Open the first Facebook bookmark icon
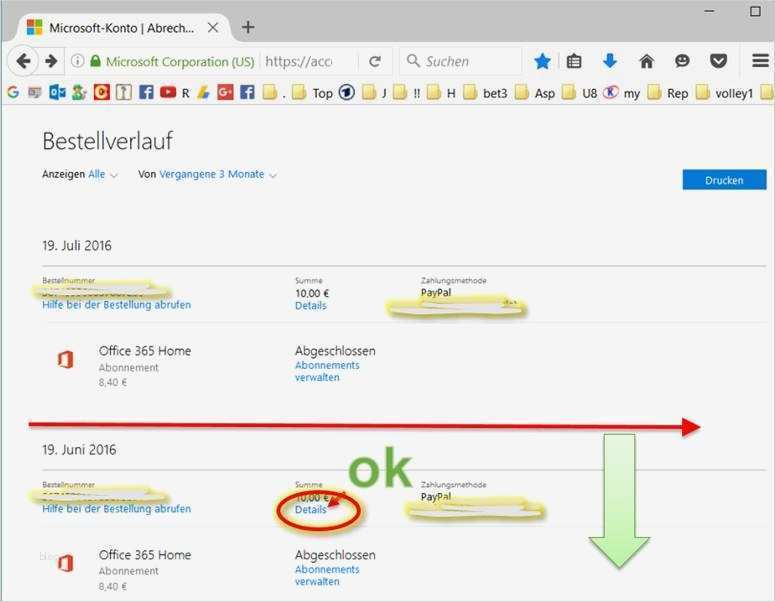This screenshot has width=775, height=602. [x=146, y=92]
